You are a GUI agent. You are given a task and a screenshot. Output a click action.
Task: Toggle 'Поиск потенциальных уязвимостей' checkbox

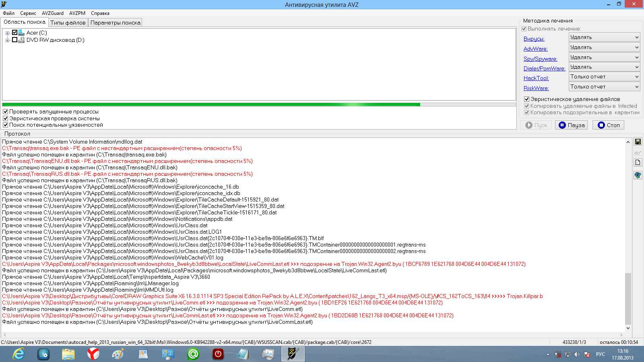point(6,125)
